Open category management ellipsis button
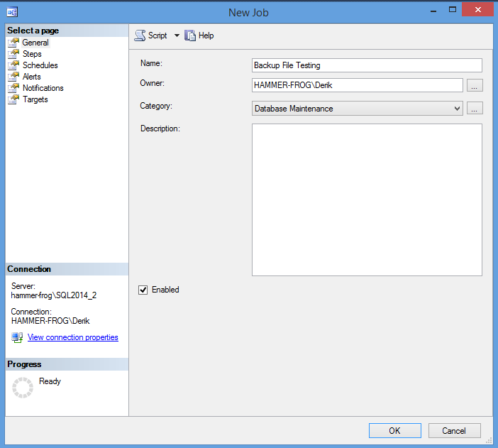 [475, 109]
